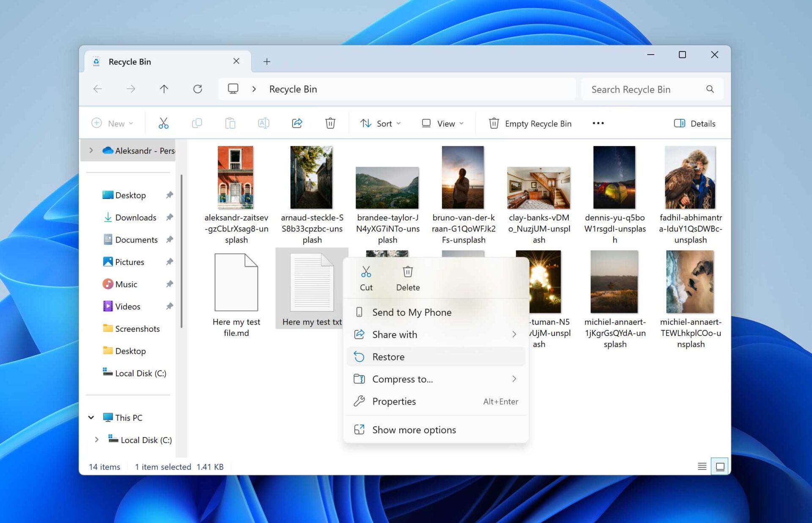Click the Share icon in the toolbar
The image size is (812, 523).
coord(297,123)
